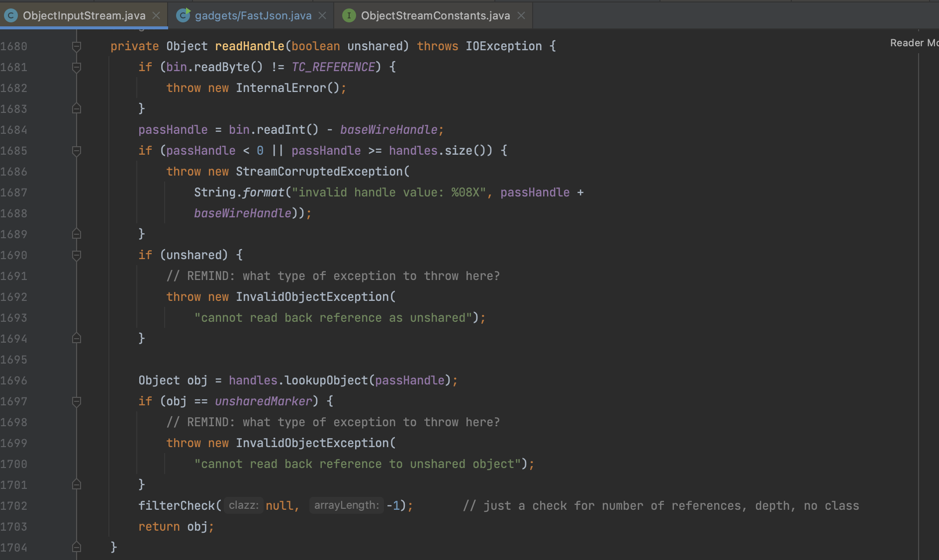This screenshot has height=560, width=939.
Task: Click line number 1684 in the gutter
Action: tap(14, 130)
